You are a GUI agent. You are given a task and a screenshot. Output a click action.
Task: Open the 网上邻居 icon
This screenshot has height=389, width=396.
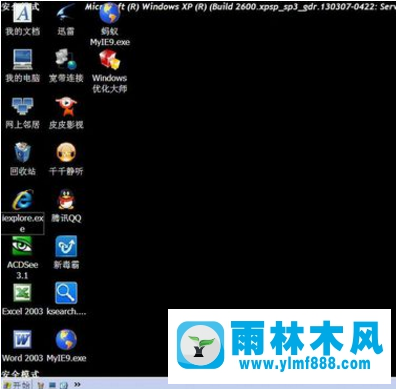[x=23, y=113]
